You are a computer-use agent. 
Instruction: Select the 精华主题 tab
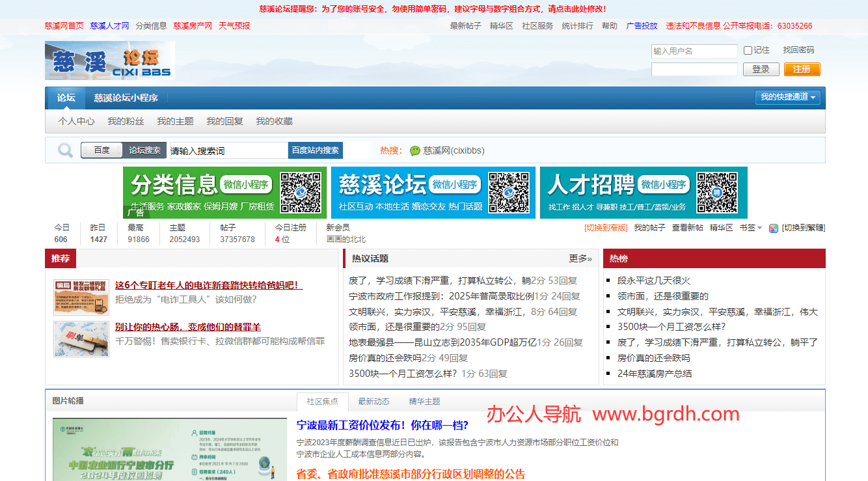424,402
